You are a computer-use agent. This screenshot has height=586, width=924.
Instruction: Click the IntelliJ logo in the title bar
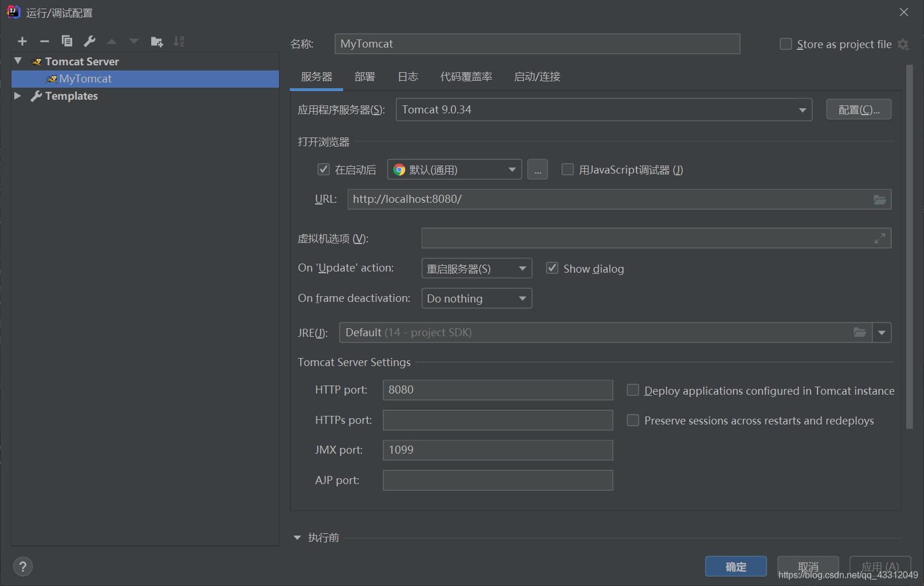13,12
